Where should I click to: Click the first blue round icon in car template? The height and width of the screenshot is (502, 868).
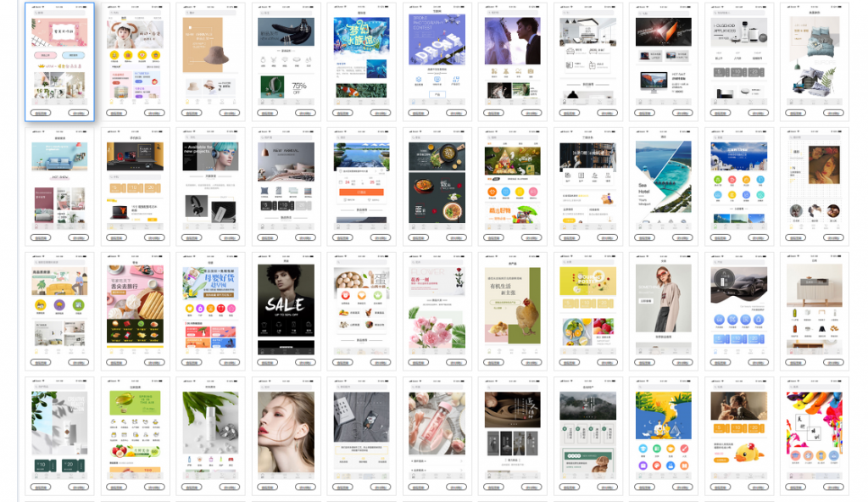click(719, 319)
